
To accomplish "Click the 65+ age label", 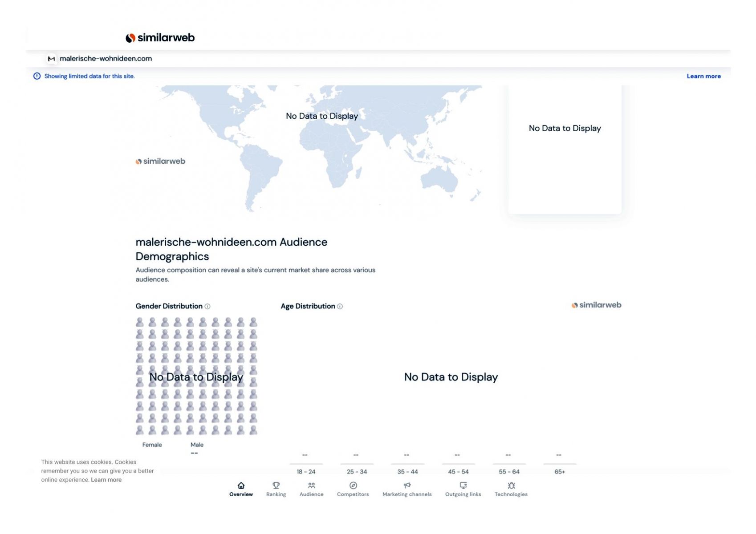I will [x=560, y=472].
